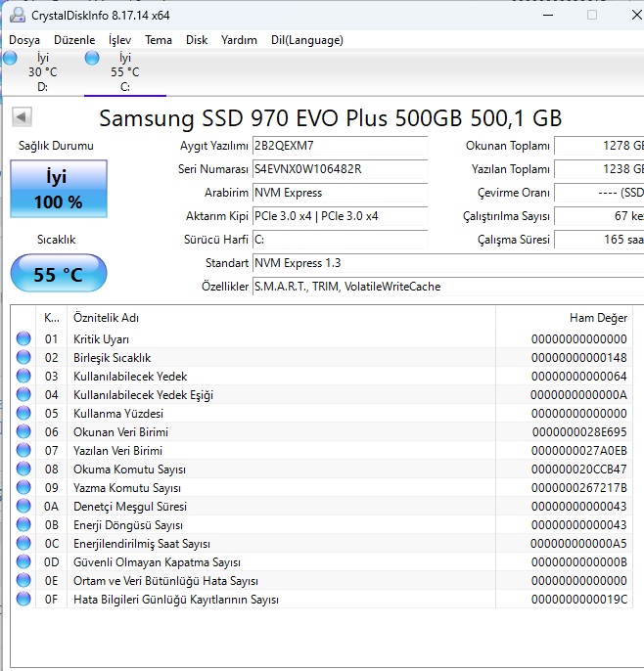Click the Arabirim field NVM Express
This screenshot has width=644, height=671.
point(340,193)
